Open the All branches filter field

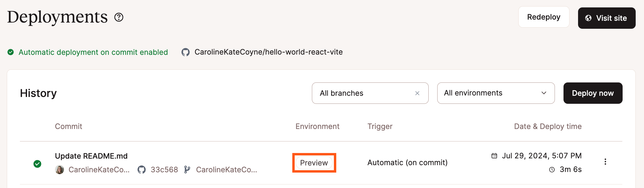(362, 93)
